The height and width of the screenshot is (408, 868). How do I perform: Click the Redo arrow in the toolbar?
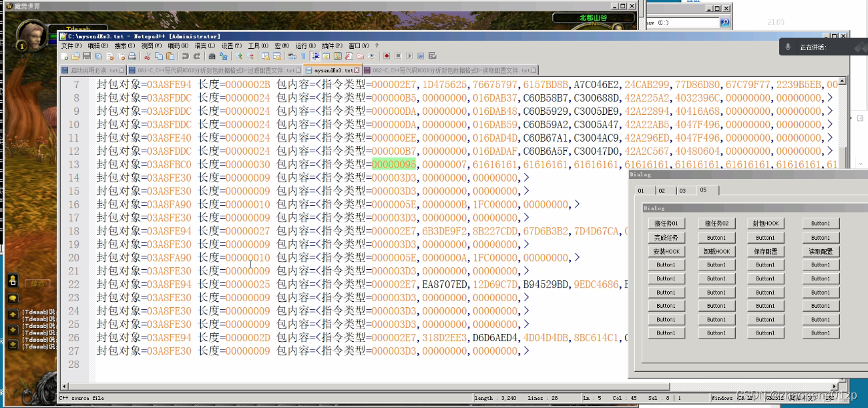(x=197, y=56)
